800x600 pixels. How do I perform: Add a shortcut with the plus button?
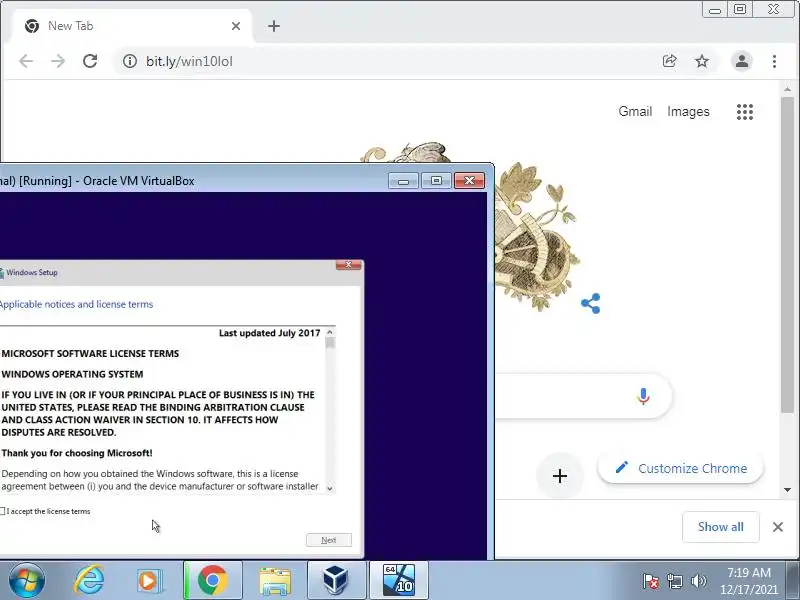coord(560,476)
